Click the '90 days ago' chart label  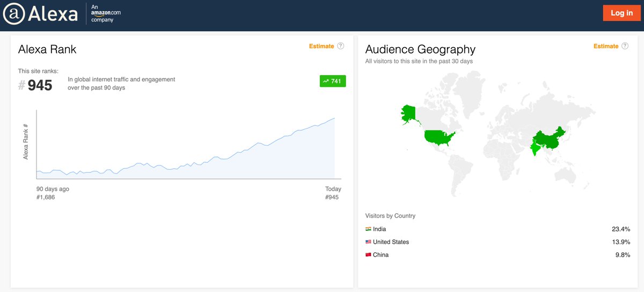click(x=53, y=189)
